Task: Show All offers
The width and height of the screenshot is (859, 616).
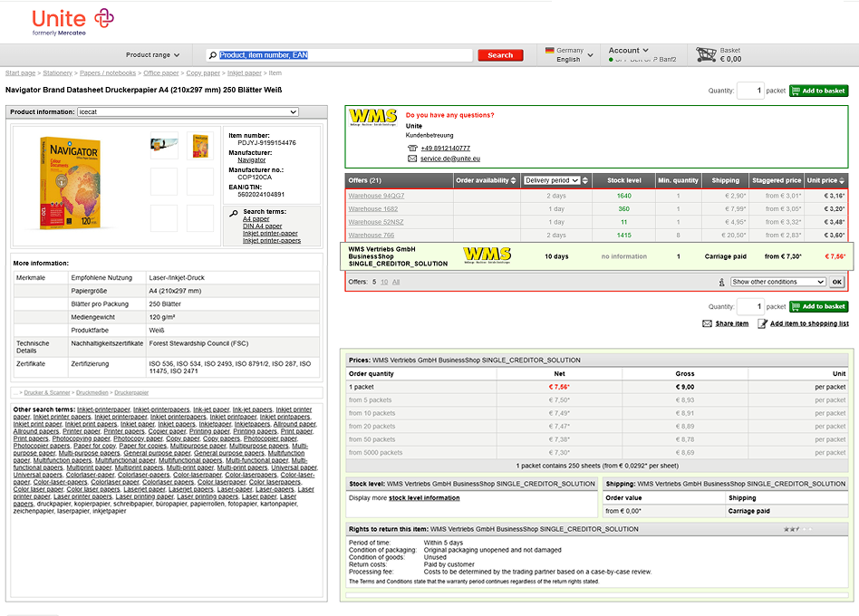Action: coord(396,282)
